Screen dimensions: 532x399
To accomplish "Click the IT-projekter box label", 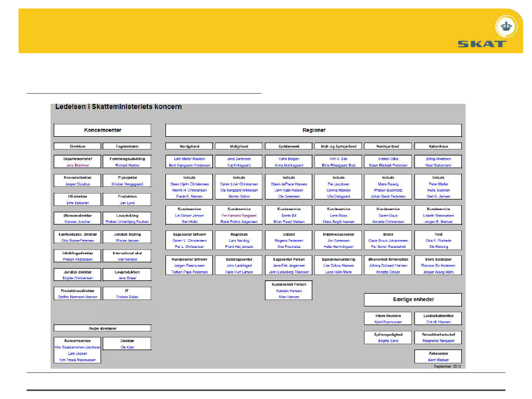I will (x=127, y=178).
